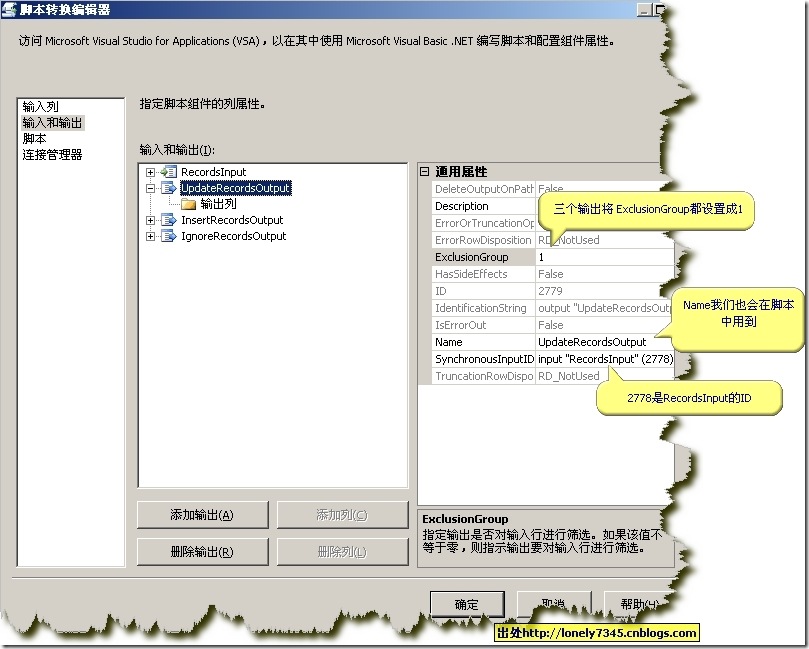The image size is (809, 649).
Task: Click the disabled 删除列(L) button
Action: 343,552
